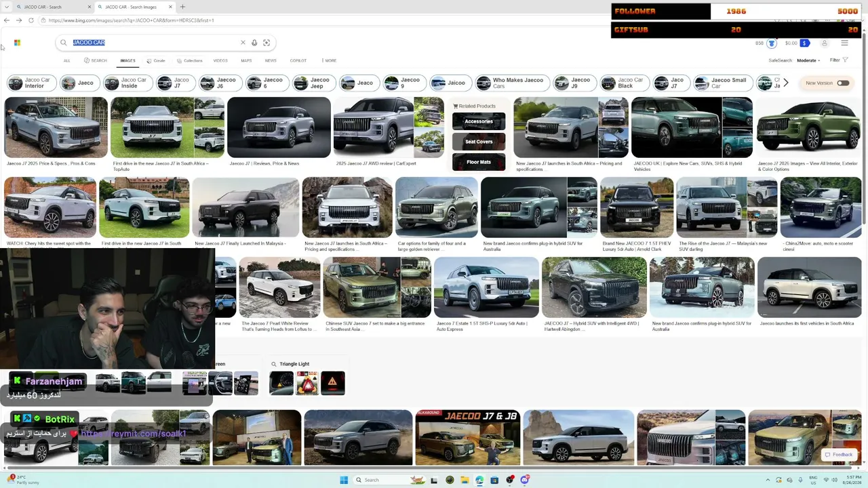The height and width of the screenshot is (488, 868).
Task: Click the Feedback button
Action: click(x=838, y=455)
